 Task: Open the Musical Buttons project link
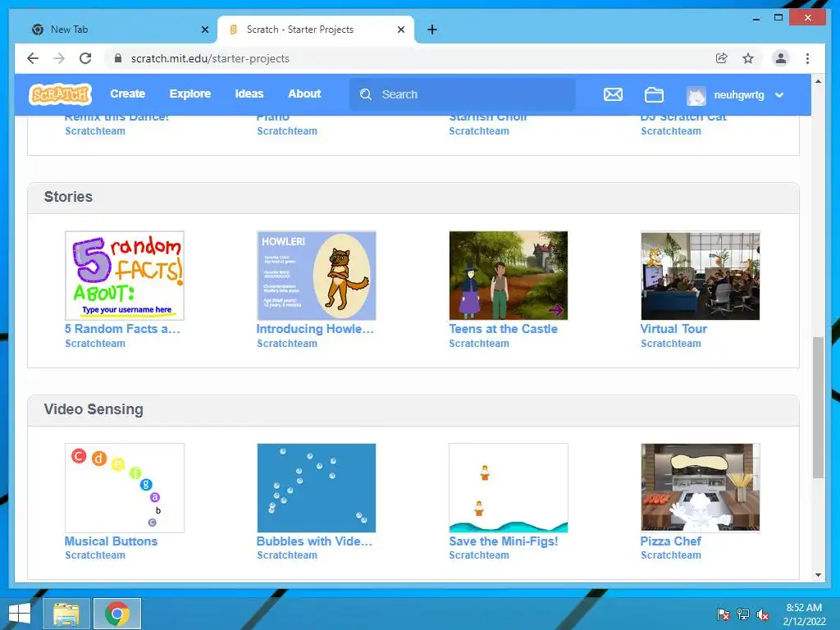[x=111, y=541]
